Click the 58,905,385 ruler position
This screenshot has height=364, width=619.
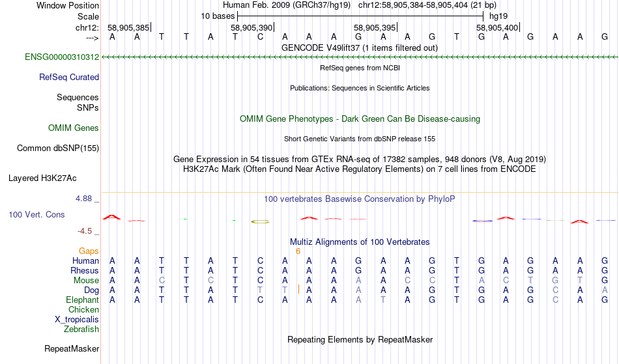point(129,27)
